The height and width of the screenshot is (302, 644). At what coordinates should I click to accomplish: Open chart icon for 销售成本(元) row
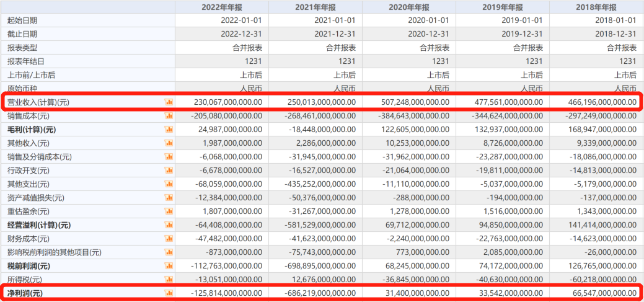point(169,115)
